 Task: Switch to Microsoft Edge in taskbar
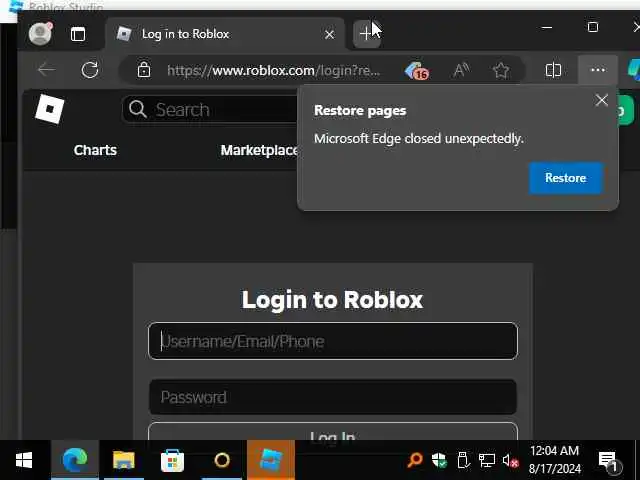point(75,460)
